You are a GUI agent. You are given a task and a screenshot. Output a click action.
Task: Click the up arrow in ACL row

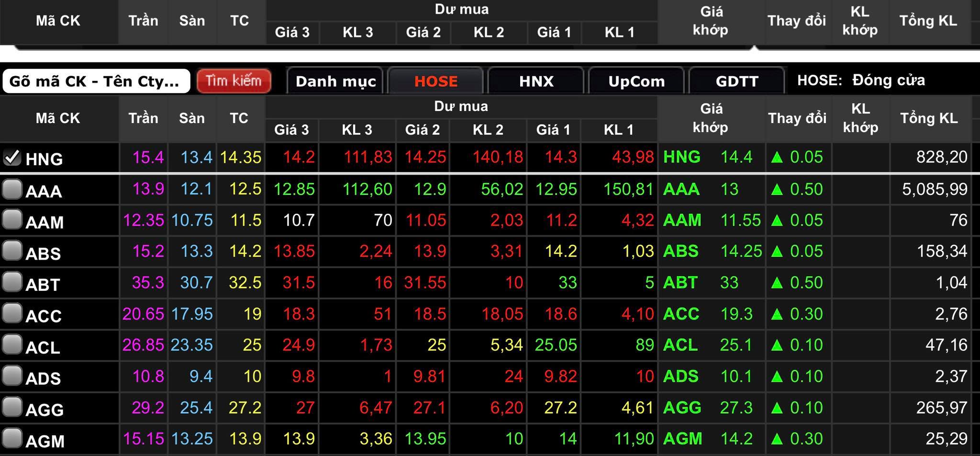[777, 345]
